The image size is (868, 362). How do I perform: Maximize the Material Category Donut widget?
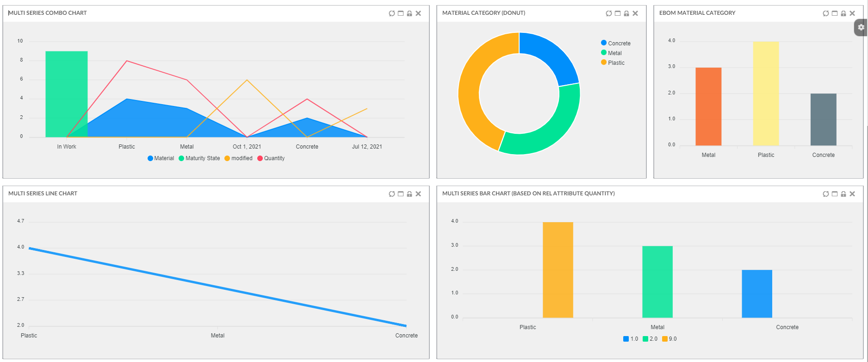click(x=617, y=13)
